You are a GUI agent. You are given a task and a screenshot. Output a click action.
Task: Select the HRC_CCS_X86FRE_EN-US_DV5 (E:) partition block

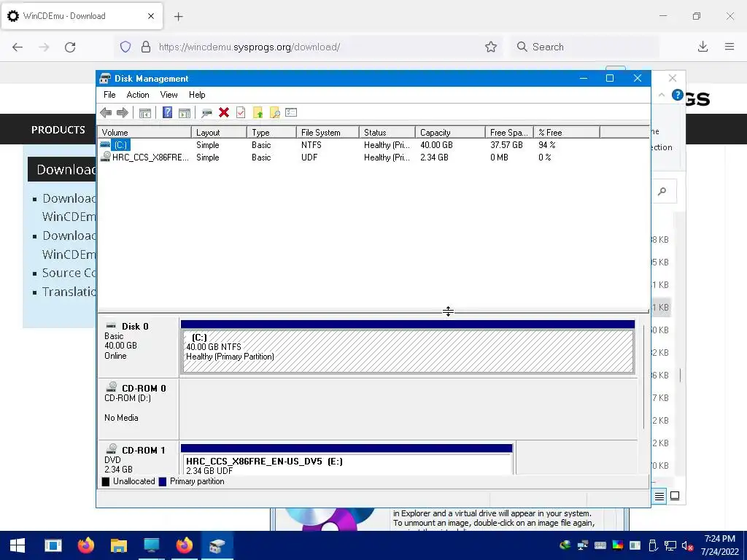[x=347, y=464]
